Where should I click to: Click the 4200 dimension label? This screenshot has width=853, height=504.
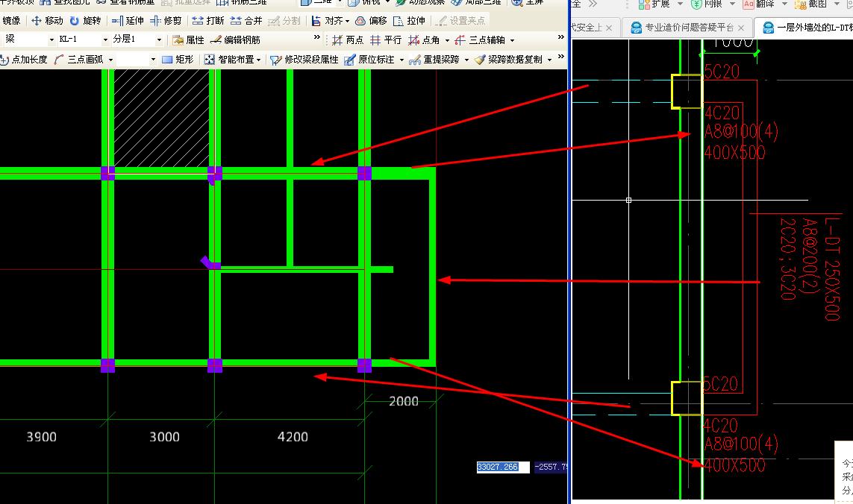click(293, 437)
